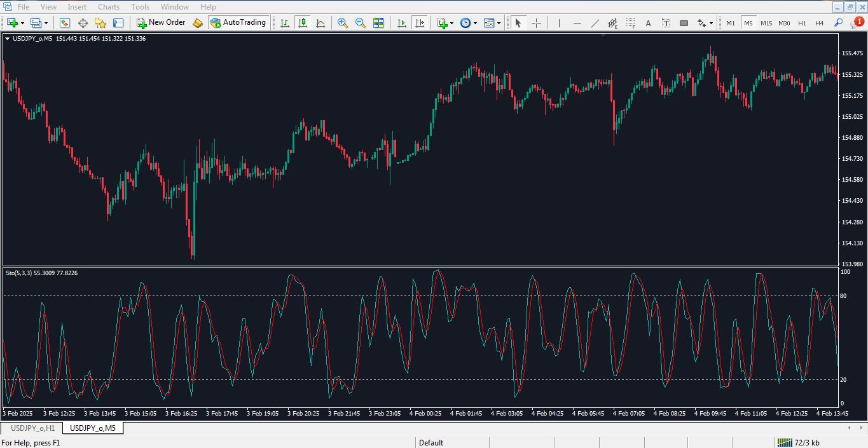Toggle the Navigator panel star-folder icon
The height and width of the screenshot is (448, 868).
pyautogui.click(x=100, y=23)
